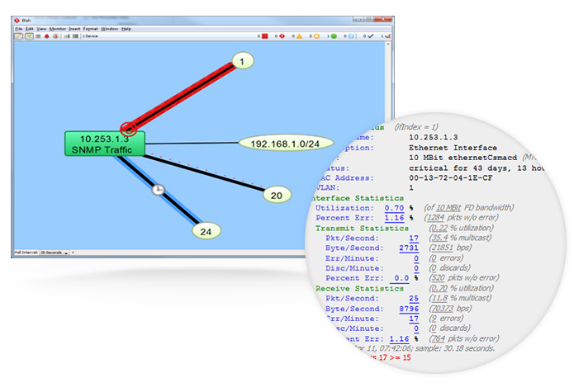Open the Format menu
Viewport: 574px width, 392px height.
pos(90,29)
